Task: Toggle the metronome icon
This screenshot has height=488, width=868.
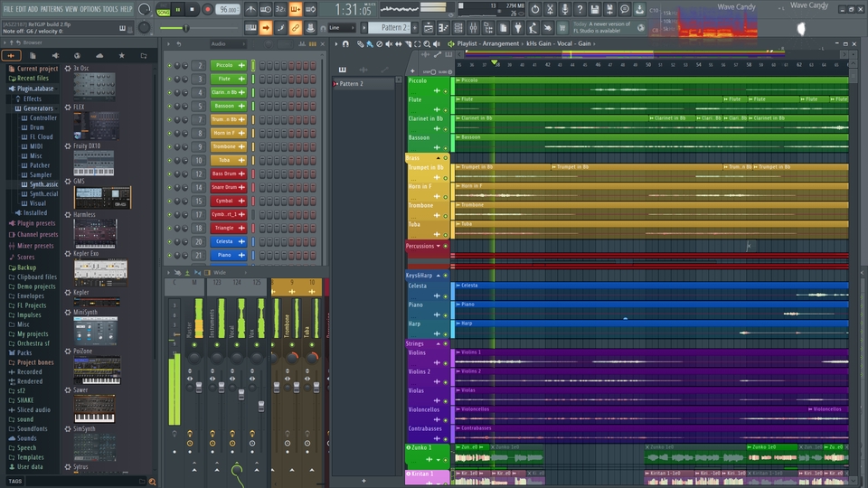Action: coord(250,9)
